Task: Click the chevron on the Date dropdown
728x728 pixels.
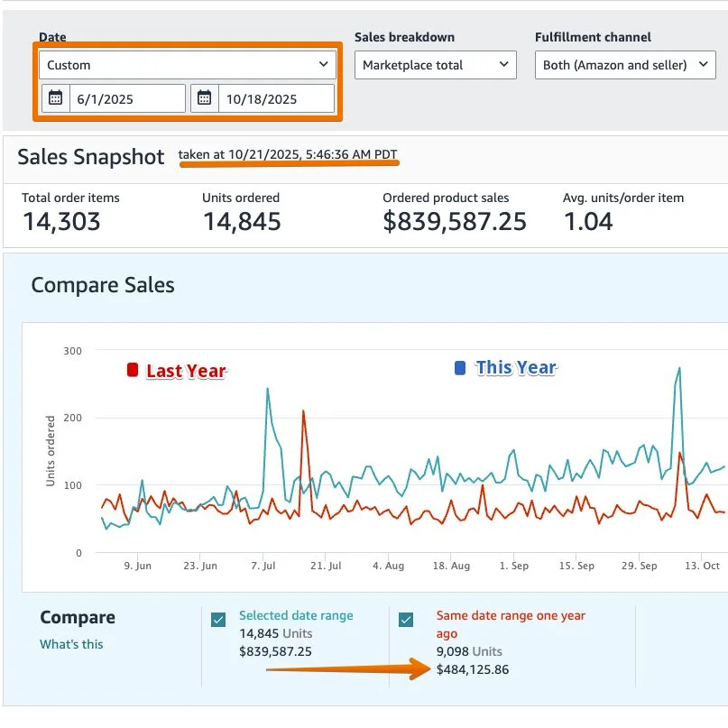Action: (324, 64)
